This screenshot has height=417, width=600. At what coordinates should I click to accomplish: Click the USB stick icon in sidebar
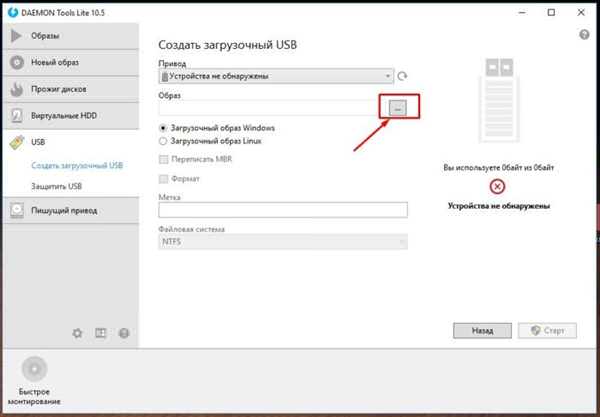coord(17,143)
